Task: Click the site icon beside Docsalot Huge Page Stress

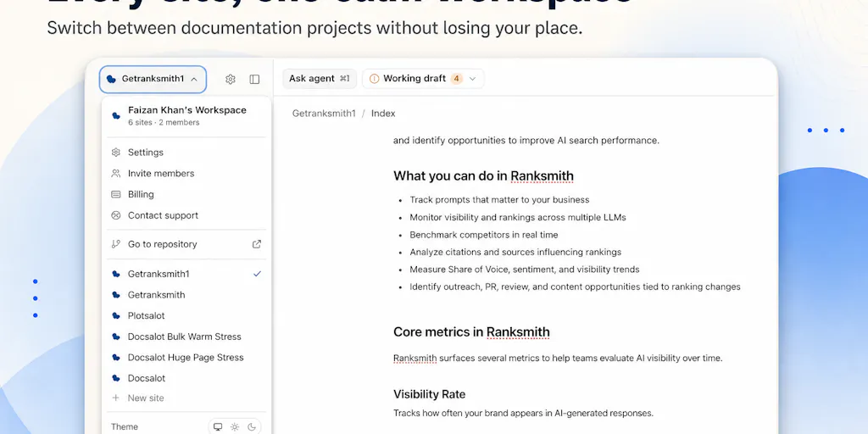Action: 116,357
